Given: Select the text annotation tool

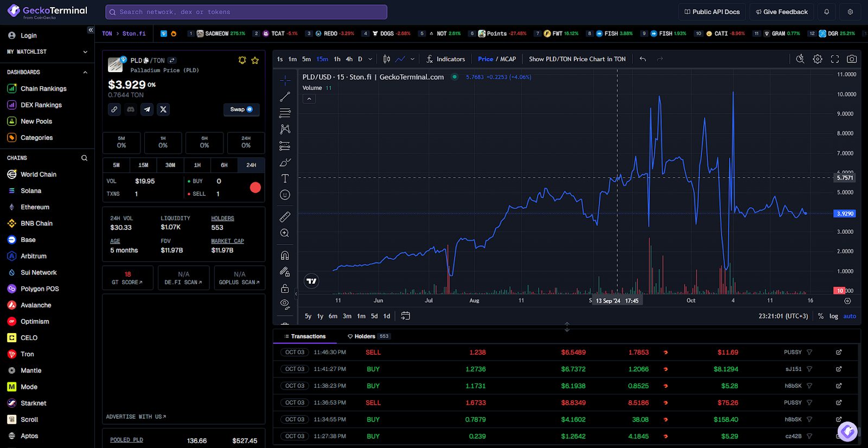Looking at the screenshot, I should (x=285, y=178).
